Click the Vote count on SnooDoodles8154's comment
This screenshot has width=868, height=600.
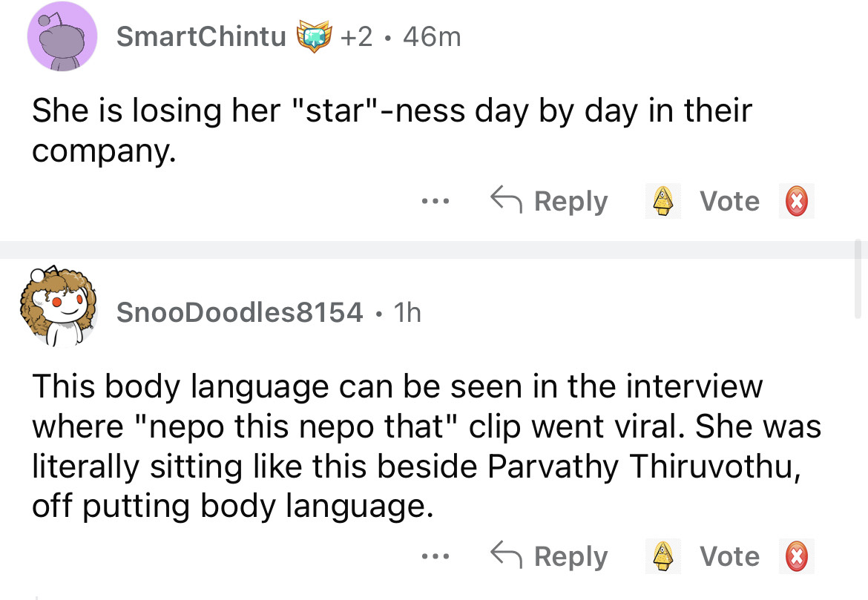[x=730, y=556]
